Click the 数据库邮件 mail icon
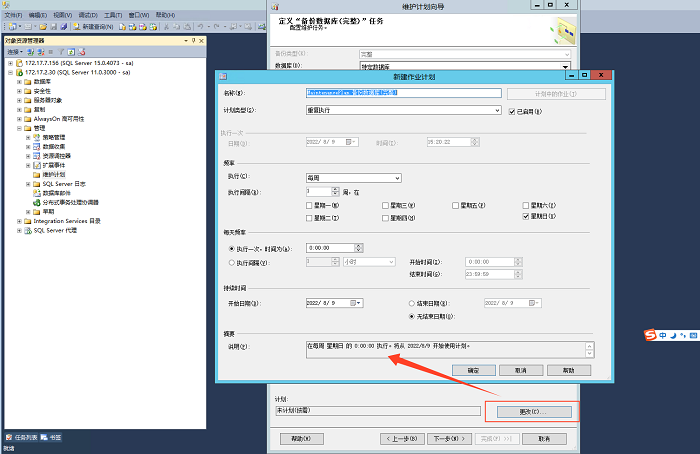This screenshot has height=454, width=700. (x=37, y=192)
